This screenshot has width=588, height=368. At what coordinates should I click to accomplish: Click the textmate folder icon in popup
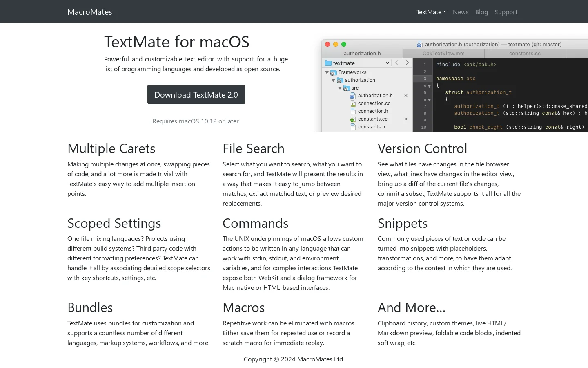tap(328, 63)
